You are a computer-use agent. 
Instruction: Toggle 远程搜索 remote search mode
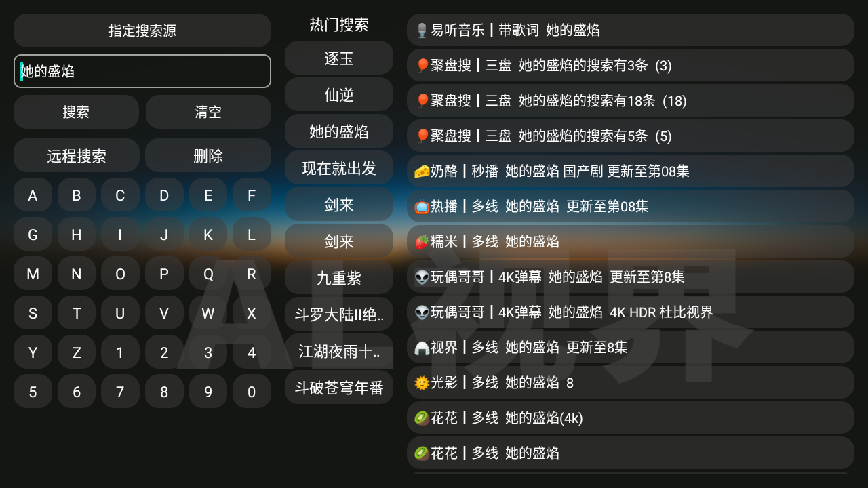77,155
